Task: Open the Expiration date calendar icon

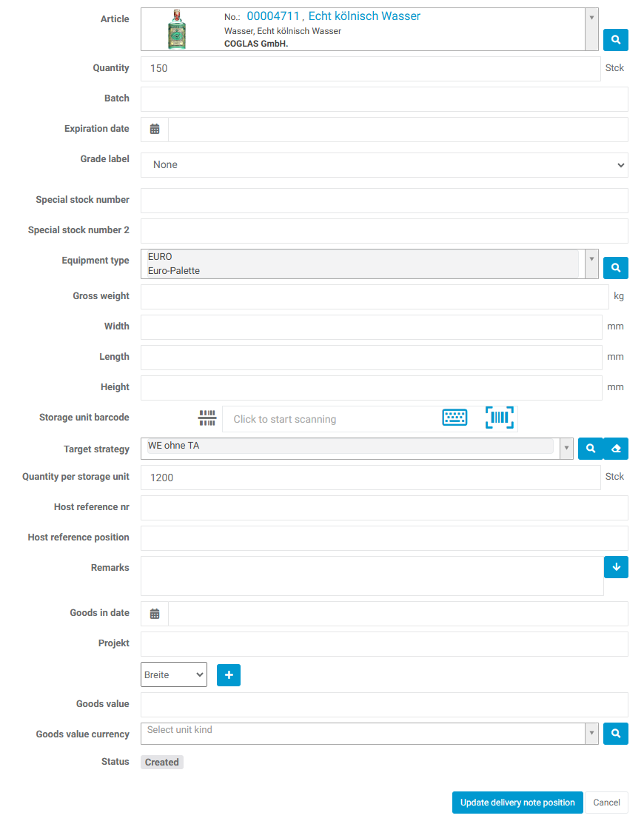Action: click(x=155, y=130)
